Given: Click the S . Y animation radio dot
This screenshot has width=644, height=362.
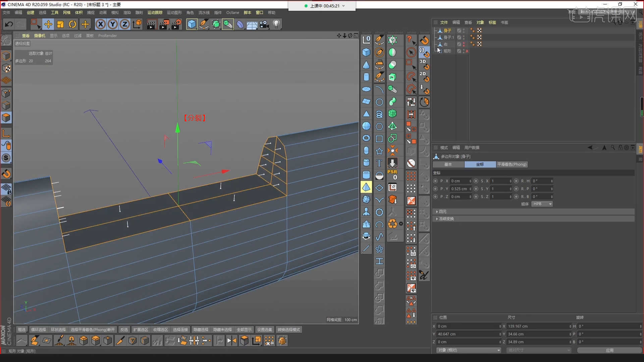Looking at the screenshot, I should click(x=476, y=189).
